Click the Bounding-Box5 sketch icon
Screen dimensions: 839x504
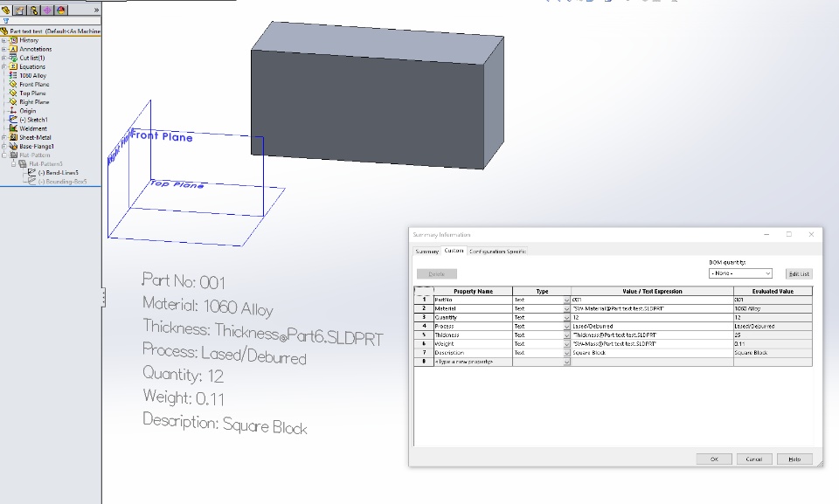click(x=32, y=182)
